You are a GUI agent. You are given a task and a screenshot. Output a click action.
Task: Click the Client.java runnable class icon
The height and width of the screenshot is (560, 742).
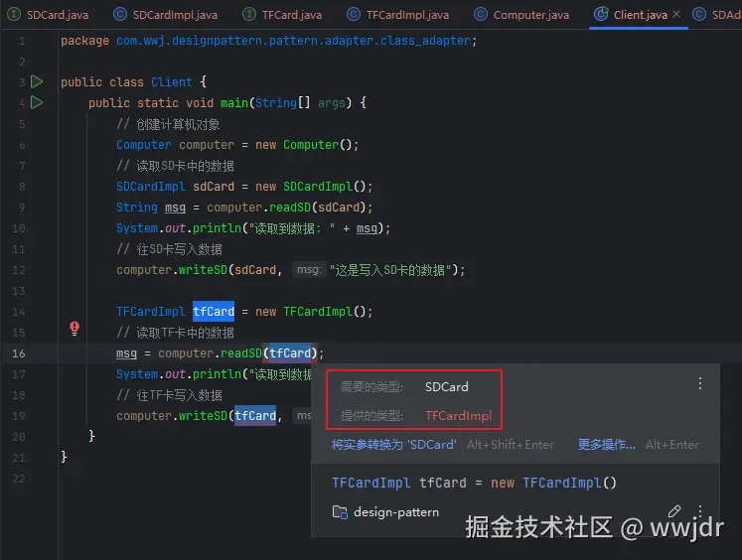601,14
